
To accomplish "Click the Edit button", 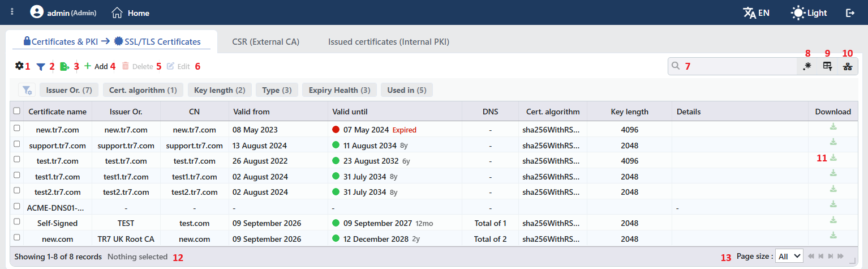I will point(178,66).
